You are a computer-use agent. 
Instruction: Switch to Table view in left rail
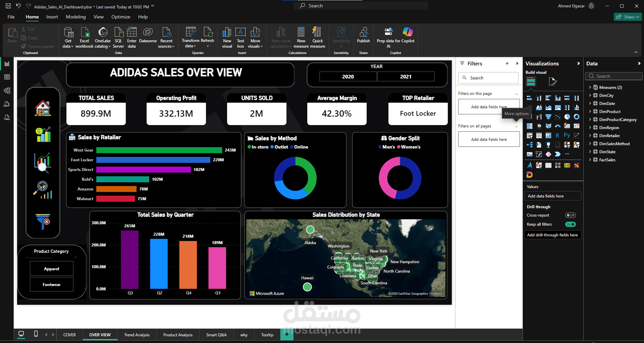[7, 77]
